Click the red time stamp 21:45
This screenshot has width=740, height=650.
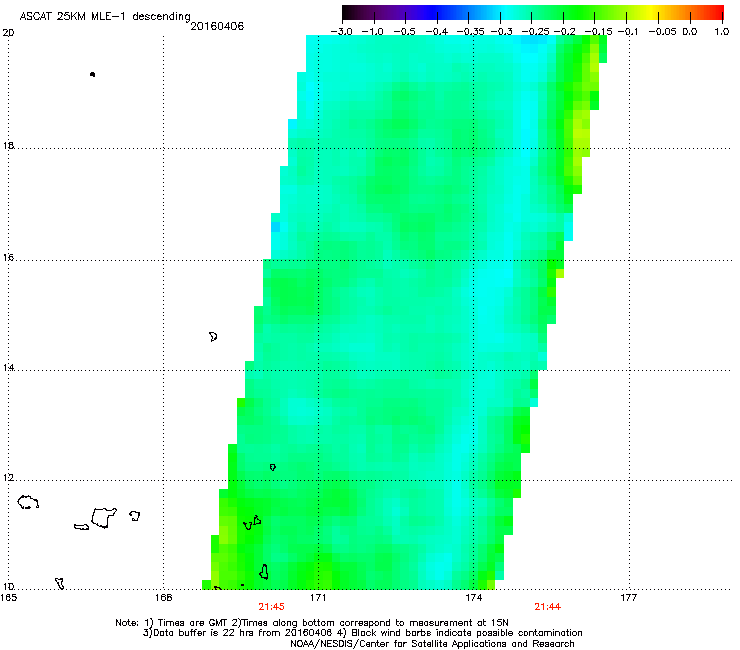(271, 607)
